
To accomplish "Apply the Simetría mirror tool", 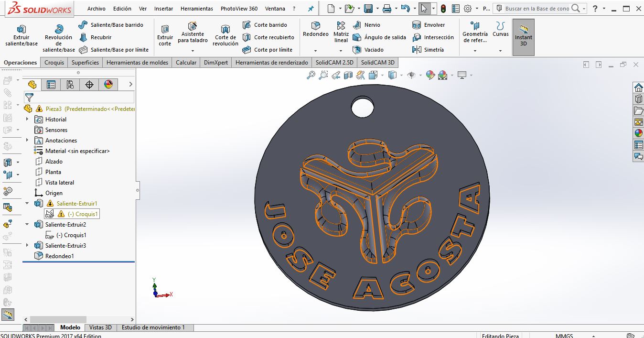I will [428, 50].
